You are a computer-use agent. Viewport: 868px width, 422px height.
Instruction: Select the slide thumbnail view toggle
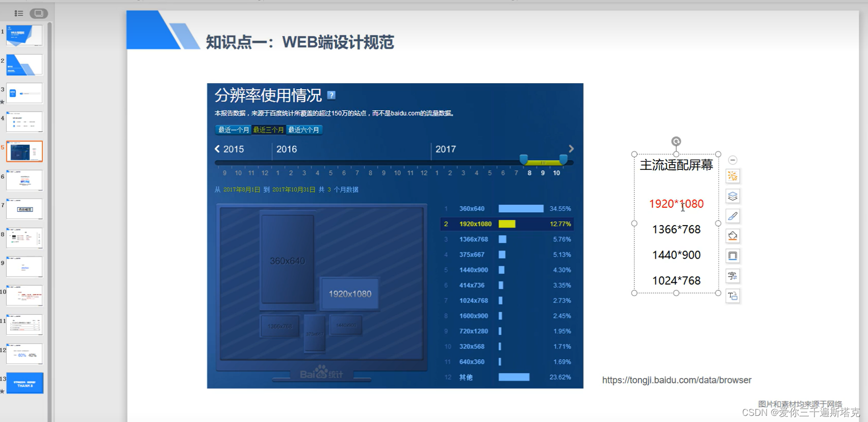(39, 13)
